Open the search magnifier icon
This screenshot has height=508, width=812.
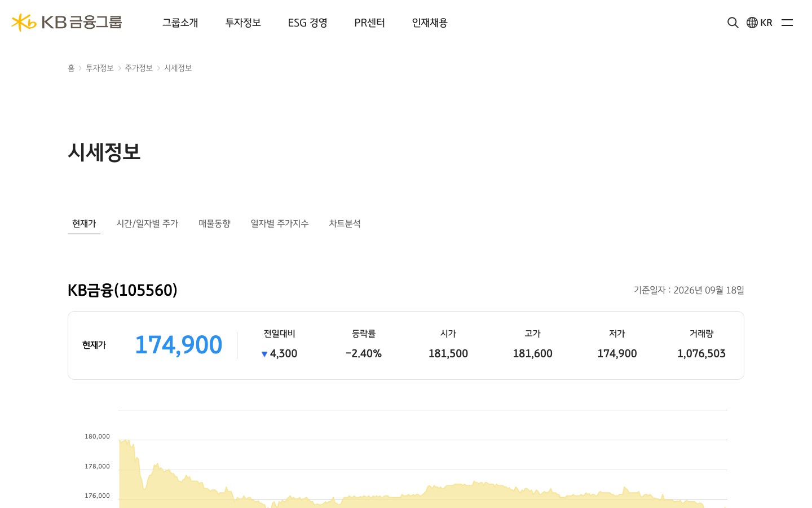click(x=732, y=23)
